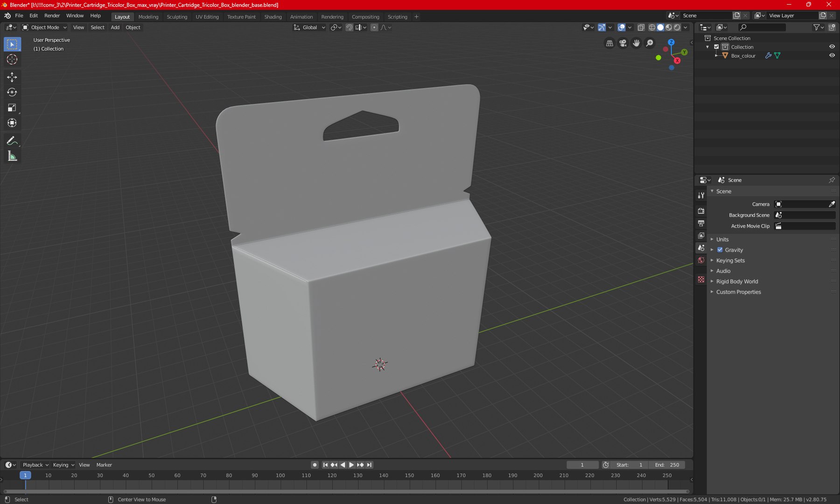Open the Render properties tab
840x504 pixels.
(701, 211)
